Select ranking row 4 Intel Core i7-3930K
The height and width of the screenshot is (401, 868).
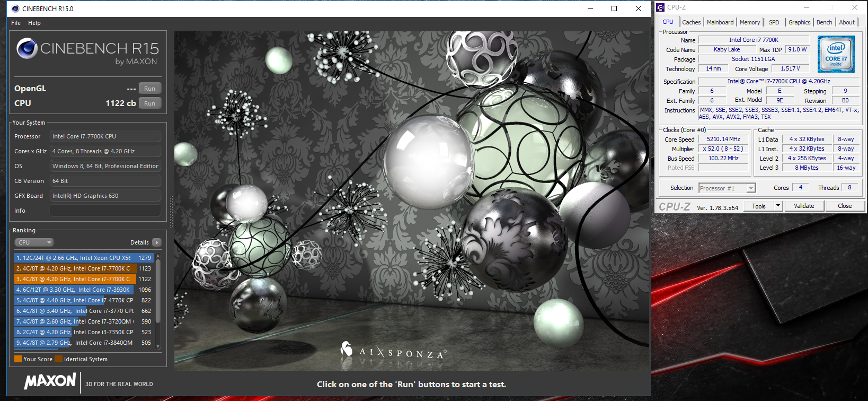(84, 290)
